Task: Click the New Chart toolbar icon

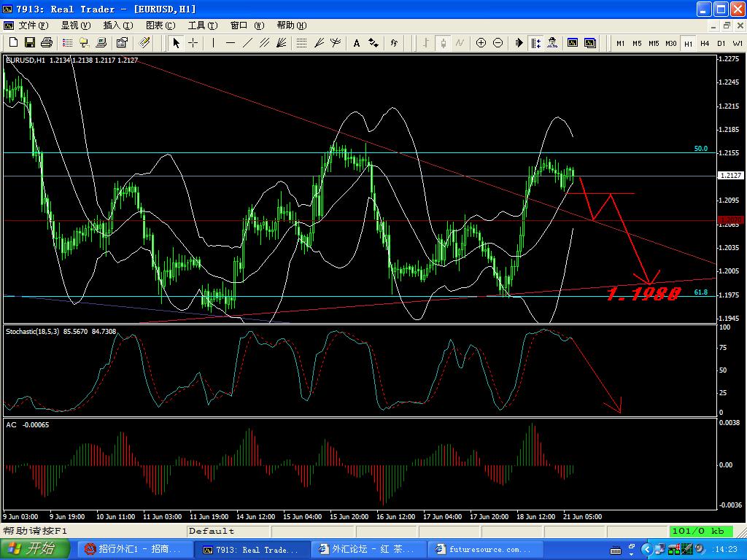Action: (x=12, y=43)
